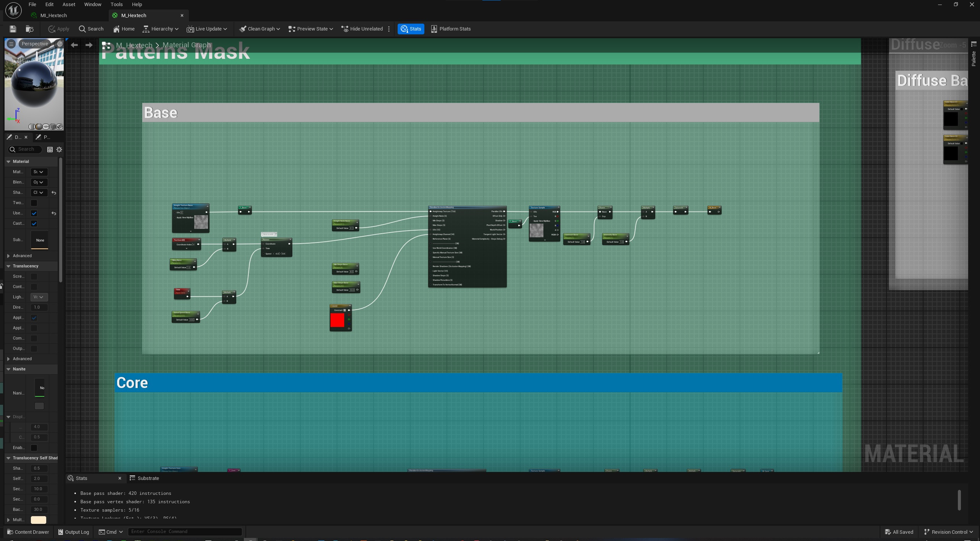The image size is (980, 541).
Task: Switch to the Parameters (P...) tab
Action: point(43,137)
